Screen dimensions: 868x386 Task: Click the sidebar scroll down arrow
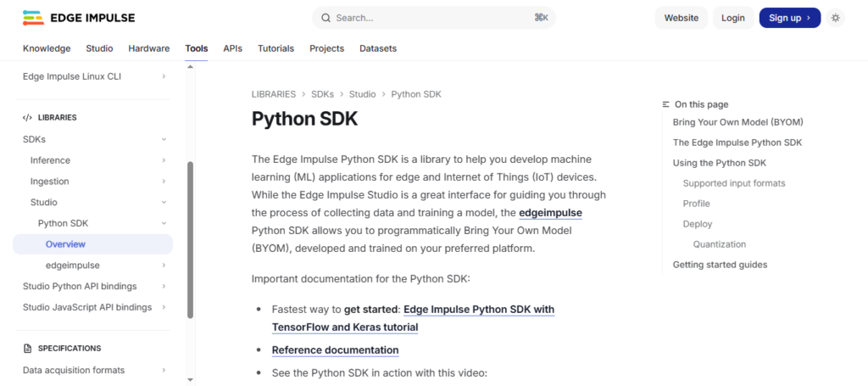click(x=190, y=380)
